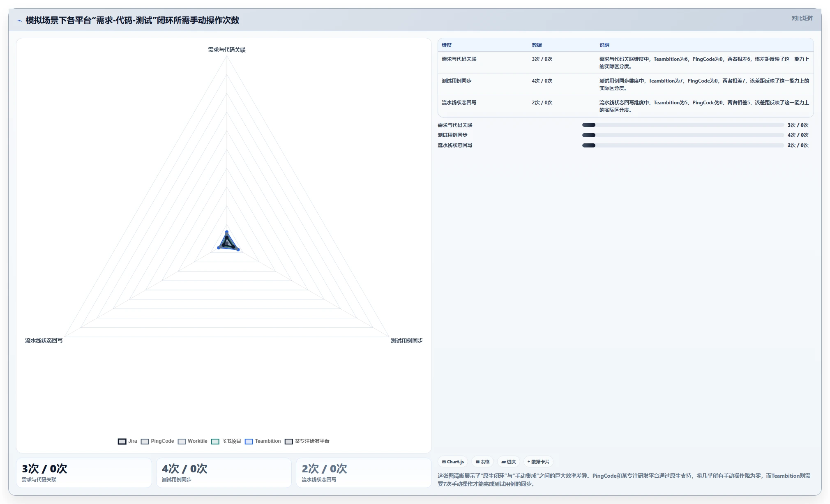Click the 2次 / 0次 data card

point(364,473)
